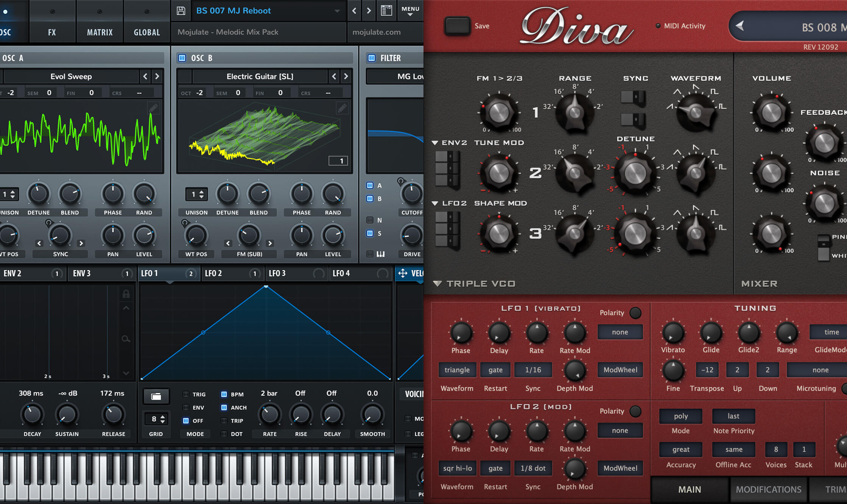Open the LFO 1 triangle waveform dropdown
847x504 pixels.
457,370
